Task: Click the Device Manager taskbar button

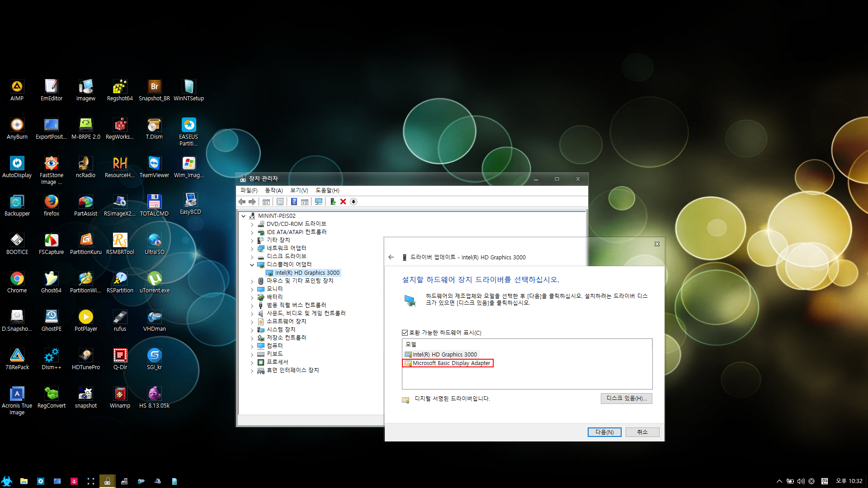Action: pyautogui.click(x=108, y=481)
